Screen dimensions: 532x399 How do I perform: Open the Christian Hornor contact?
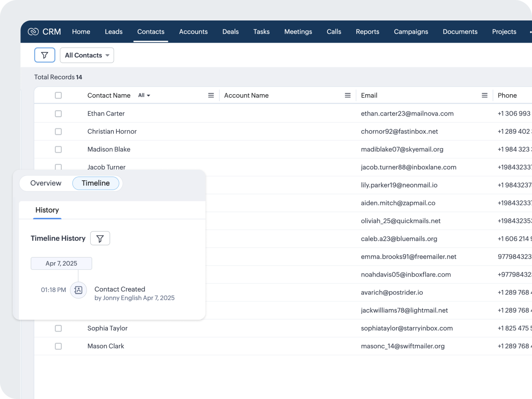click(112, 131)
